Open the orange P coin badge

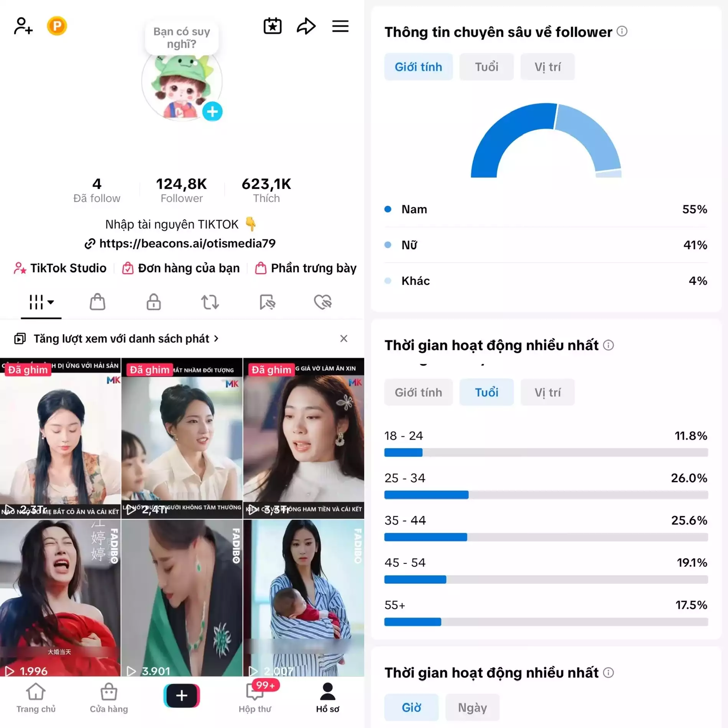57,26
